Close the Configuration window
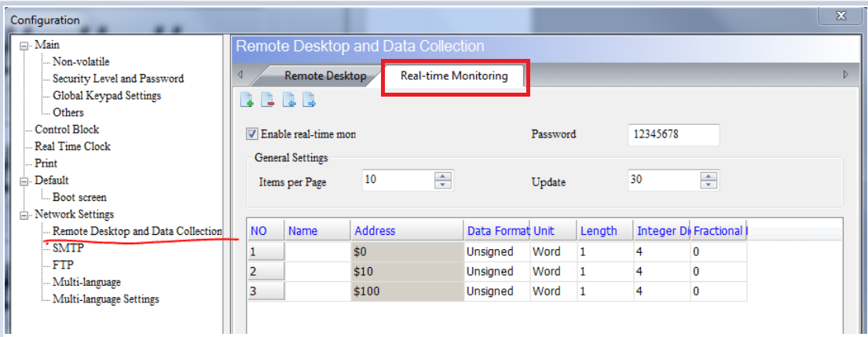Viewport: 868px width, 337px height. point(841,16)
